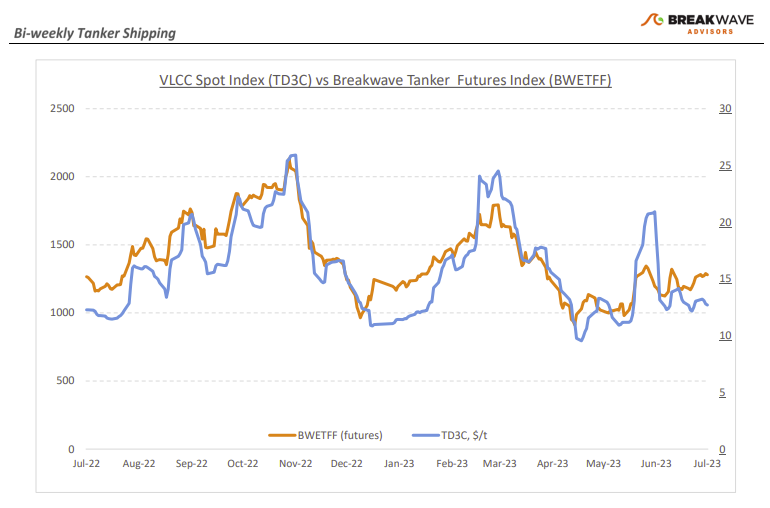The image size is (770, 508).
Task: Click the Nov-22 date label
Action: point(296,464)
